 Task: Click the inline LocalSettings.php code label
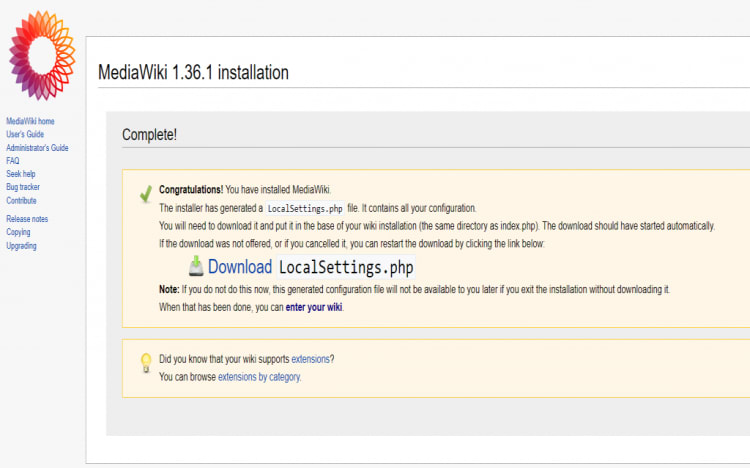tap(305, 209)
